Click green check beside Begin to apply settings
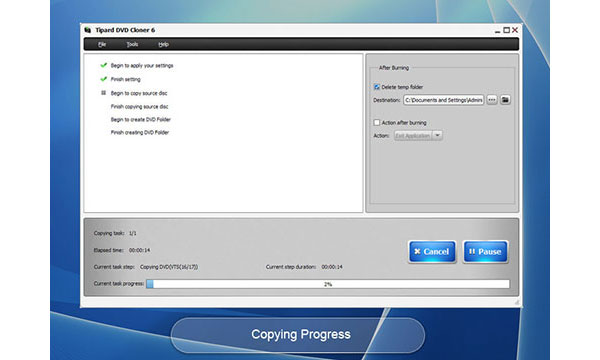 click(x=103, y=65)
